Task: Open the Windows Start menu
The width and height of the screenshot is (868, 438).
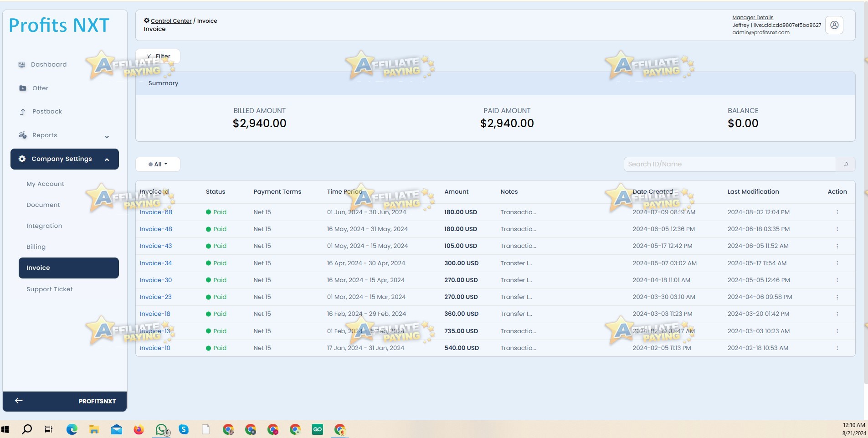Action: pyautogui.click(x=5, y=429)
